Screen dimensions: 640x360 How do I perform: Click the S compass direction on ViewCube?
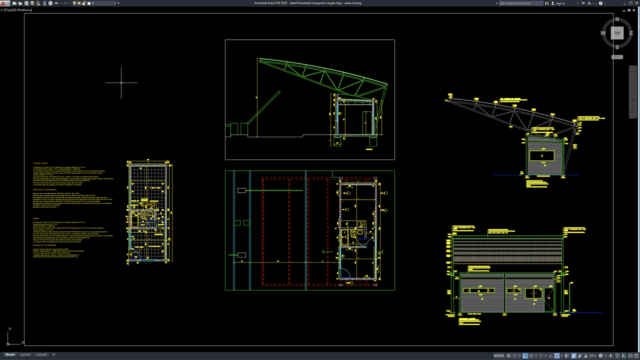point(617,47)
